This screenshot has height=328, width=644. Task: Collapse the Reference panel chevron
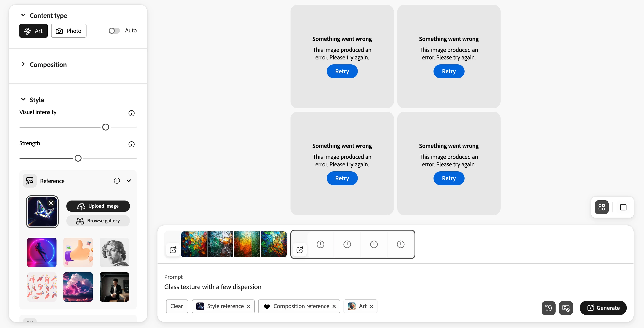(x=129, y=180)
